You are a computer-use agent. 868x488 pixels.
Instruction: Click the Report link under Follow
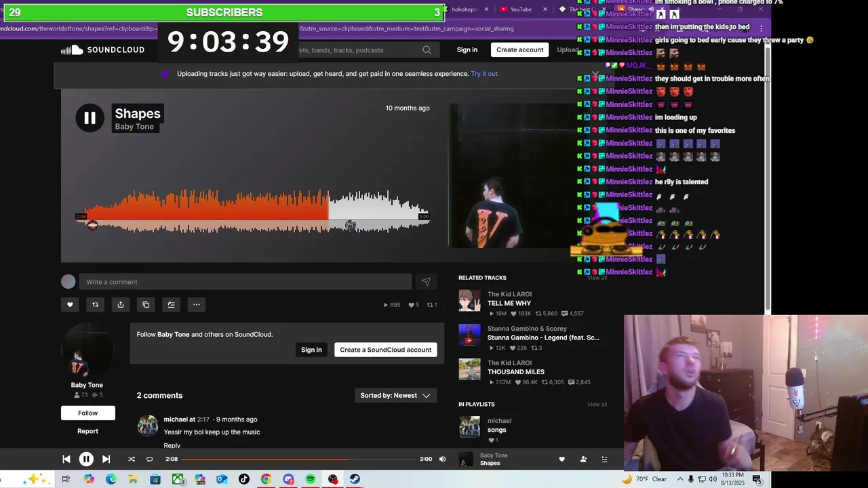(x=87, y=431)
